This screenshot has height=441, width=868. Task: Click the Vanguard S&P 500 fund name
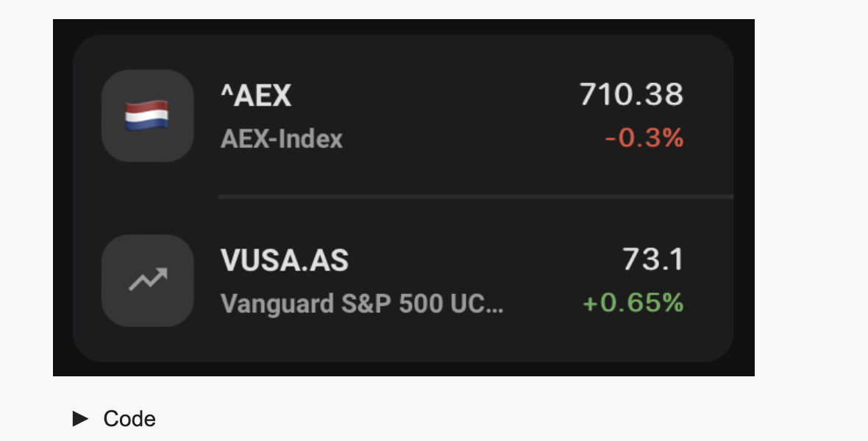click(362, 304)
